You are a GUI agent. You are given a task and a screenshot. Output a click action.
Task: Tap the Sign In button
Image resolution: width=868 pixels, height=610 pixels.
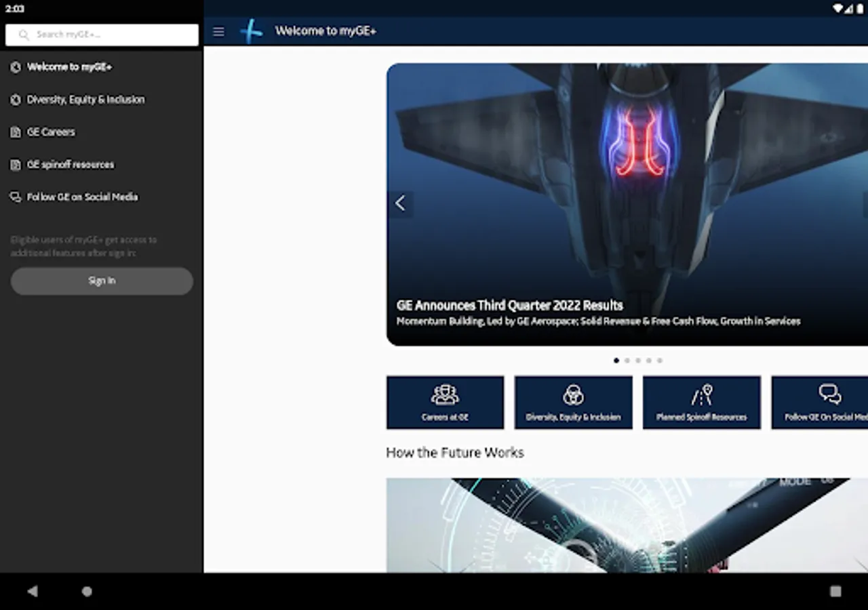tap(102, 281)
